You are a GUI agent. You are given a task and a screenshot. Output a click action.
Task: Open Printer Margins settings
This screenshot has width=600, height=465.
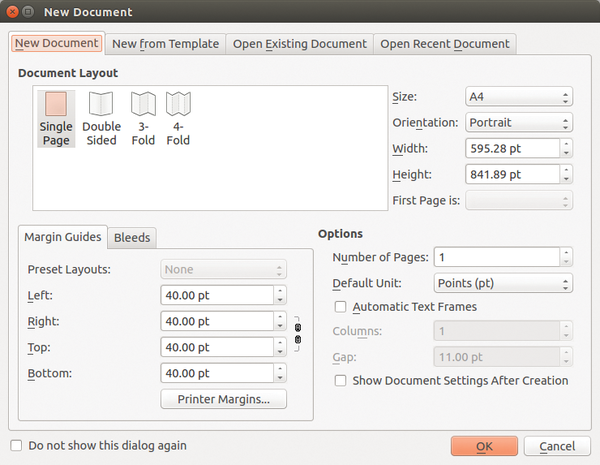pyautogui.click(x=223, y=399)
